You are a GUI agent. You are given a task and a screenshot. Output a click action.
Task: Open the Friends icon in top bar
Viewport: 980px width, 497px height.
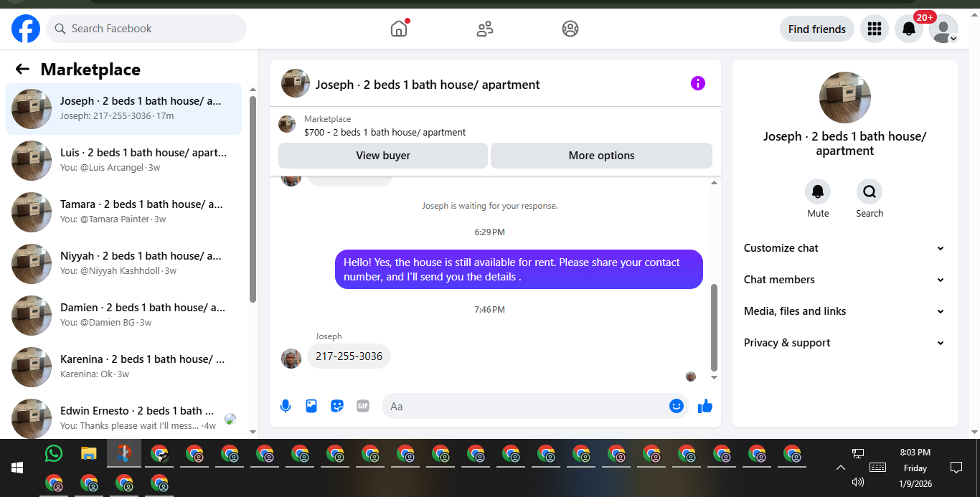[485, 29]
